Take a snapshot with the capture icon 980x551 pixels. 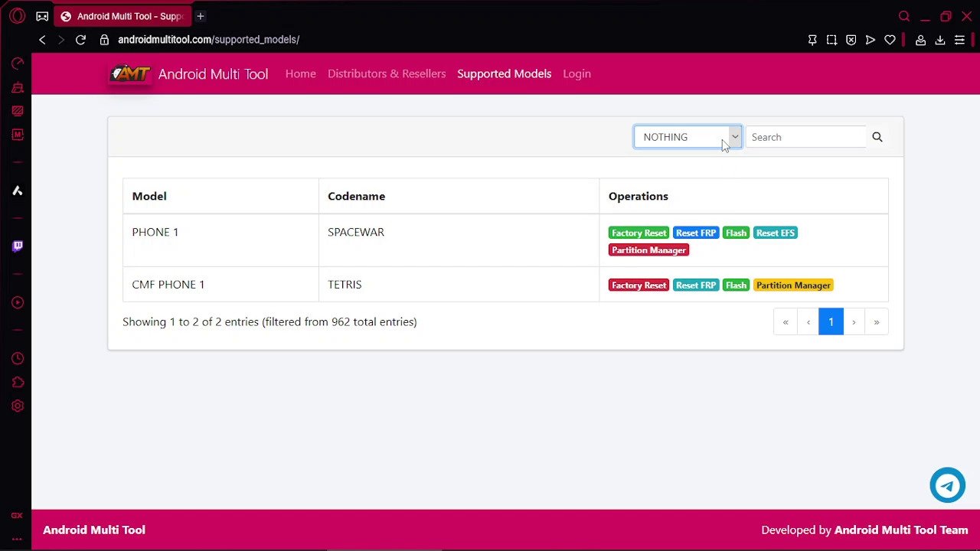coord(831,40)
